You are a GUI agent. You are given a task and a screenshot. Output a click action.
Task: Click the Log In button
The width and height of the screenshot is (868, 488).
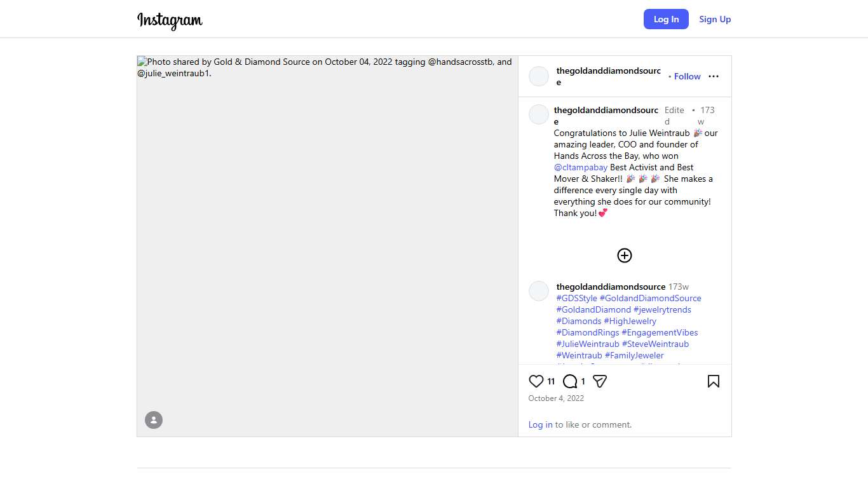click(666, 19)
